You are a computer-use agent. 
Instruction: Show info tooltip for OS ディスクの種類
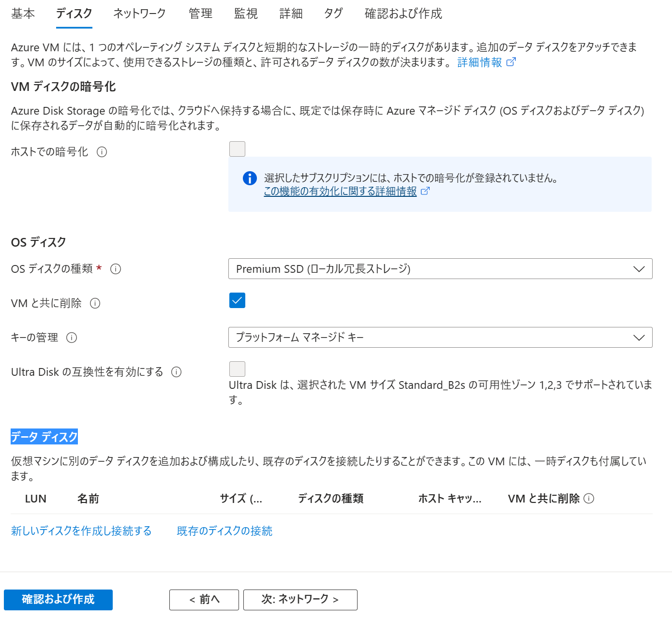point(116,269)
